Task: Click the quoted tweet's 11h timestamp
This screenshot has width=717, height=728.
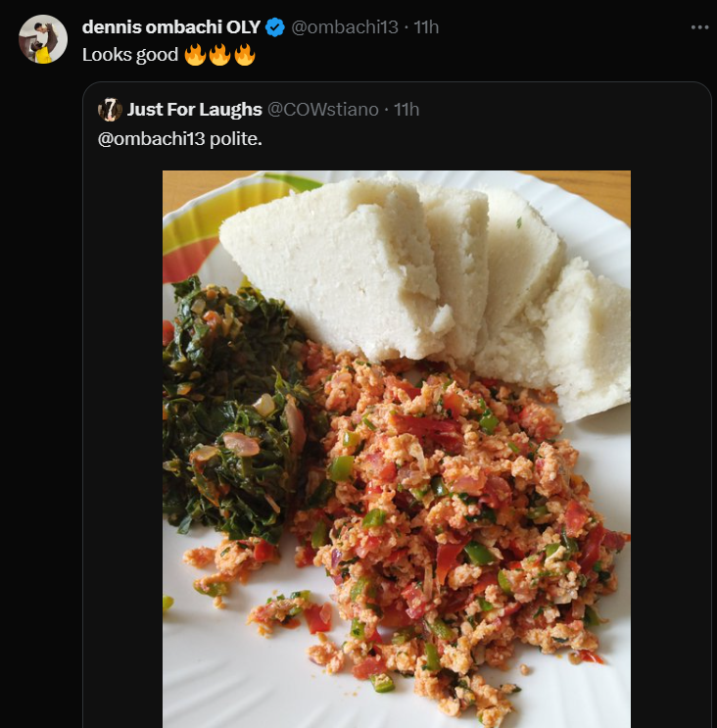Action: pyautogui.click(x=406, y=109)
